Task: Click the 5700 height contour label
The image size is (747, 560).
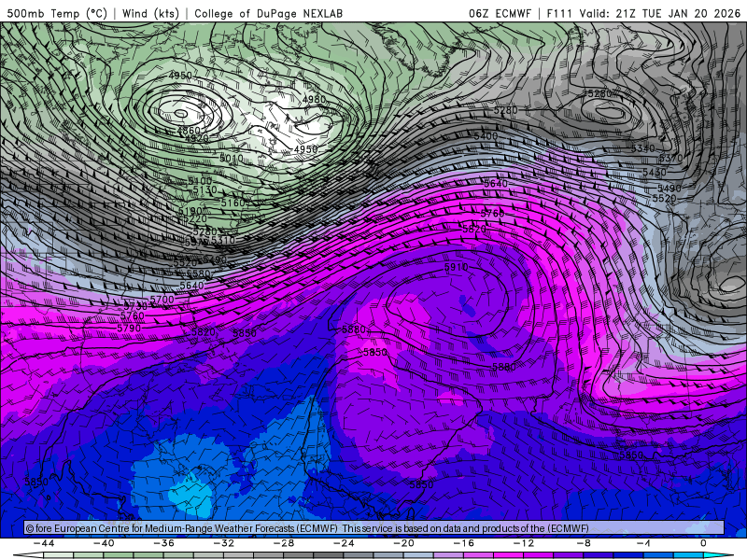Action: [x=162, y=300]
